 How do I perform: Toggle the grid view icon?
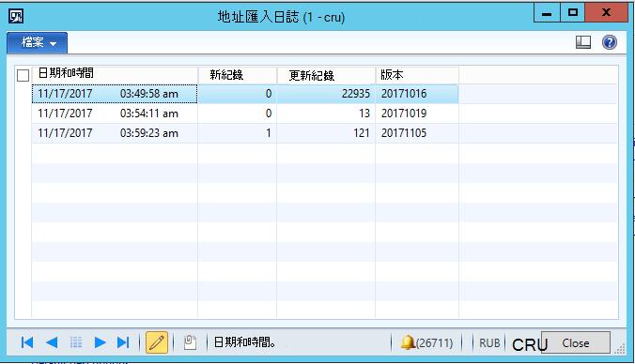(76, 342)
